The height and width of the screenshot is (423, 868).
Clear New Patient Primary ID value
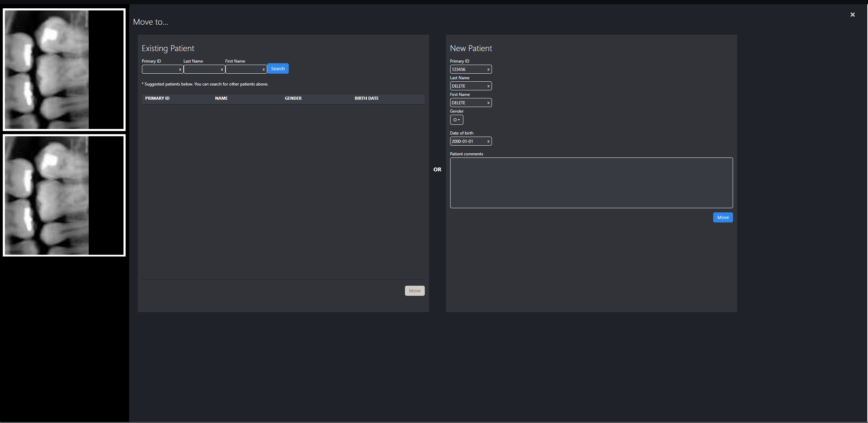point(488,70)
